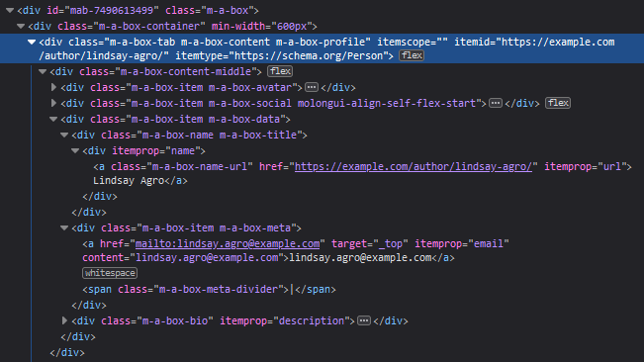Collapse the m-a-box-content-middle div
The width and height of the screenshot is (644, 362).
43,71
